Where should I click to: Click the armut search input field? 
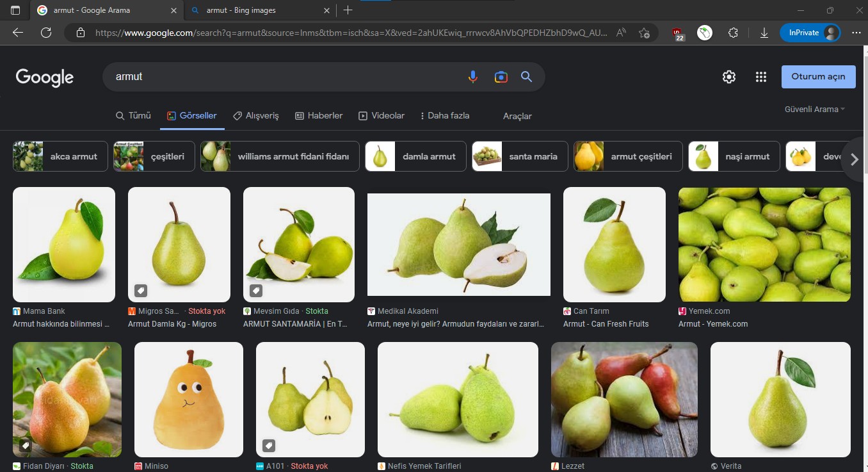pyautogui.click(x=282, y=77)
